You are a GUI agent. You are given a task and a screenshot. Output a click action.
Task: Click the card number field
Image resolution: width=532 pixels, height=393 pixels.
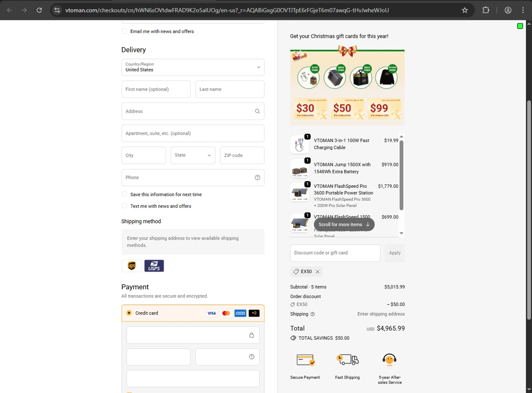click(x=193, y=335)
